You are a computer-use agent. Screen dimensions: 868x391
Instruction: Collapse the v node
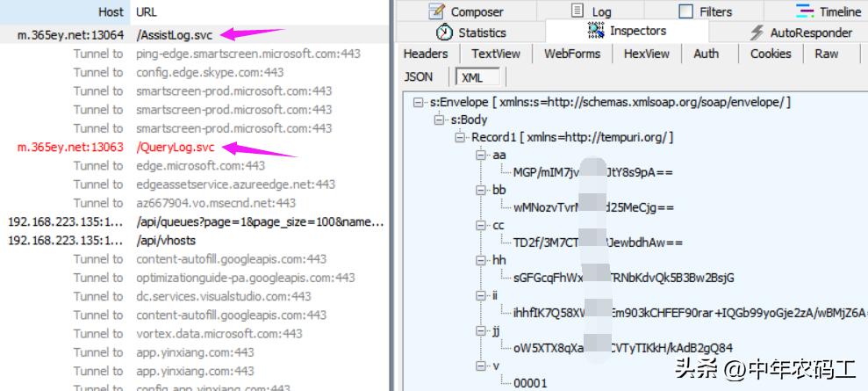(481, 366)
